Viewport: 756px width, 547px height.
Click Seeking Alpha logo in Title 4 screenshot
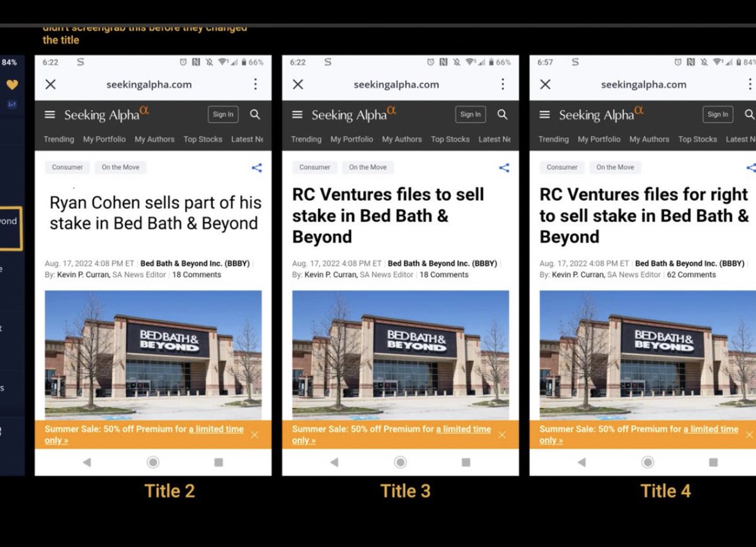pos(602,114)
